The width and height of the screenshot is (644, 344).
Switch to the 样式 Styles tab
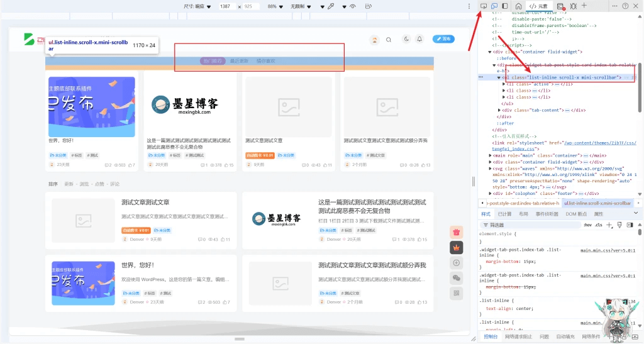click(486, 214)
